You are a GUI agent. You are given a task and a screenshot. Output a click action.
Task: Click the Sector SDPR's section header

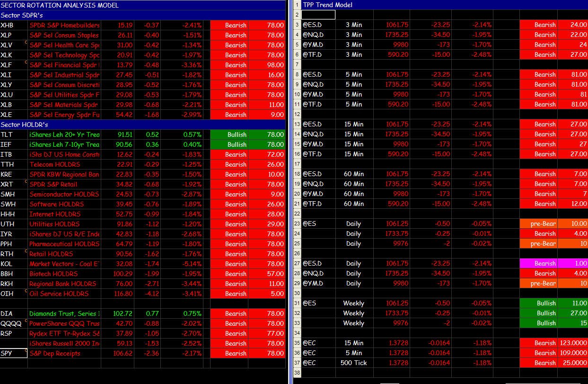(x=143, y=15)
